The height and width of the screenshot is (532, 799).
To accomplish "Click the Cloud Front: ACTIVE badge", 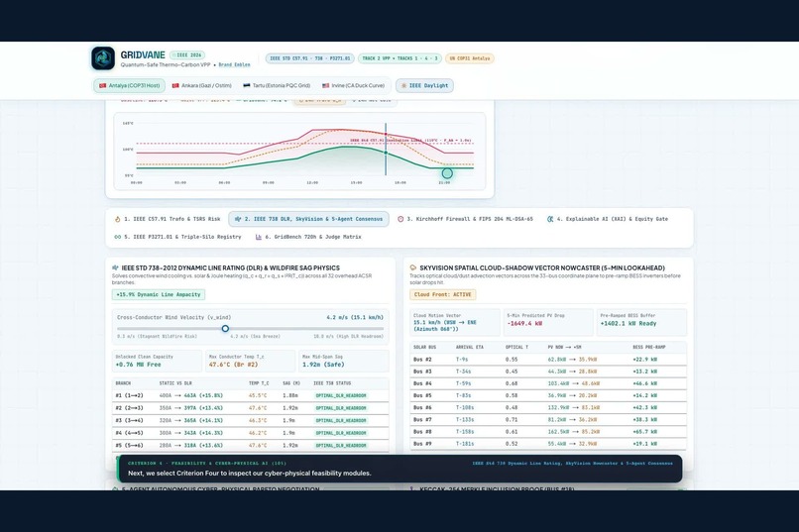I will coord(443,294).
